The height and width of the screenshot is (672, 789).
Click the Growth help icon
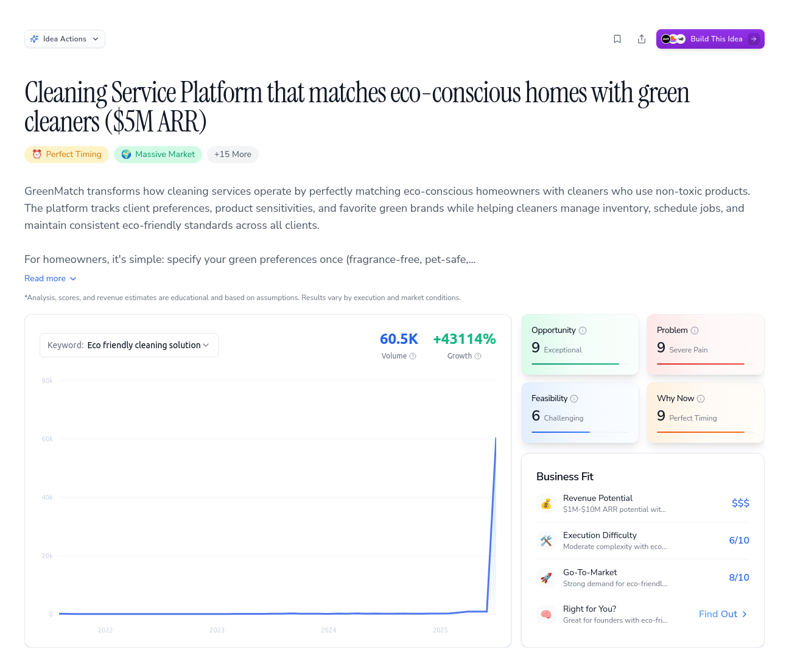pos(478,356)
